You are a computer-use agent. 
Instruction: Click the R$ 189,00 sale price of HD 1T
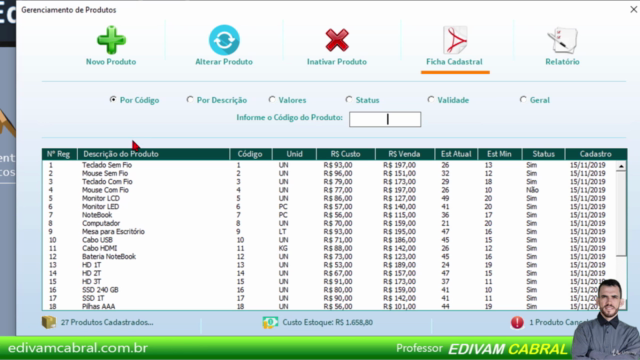coord(399,265)
